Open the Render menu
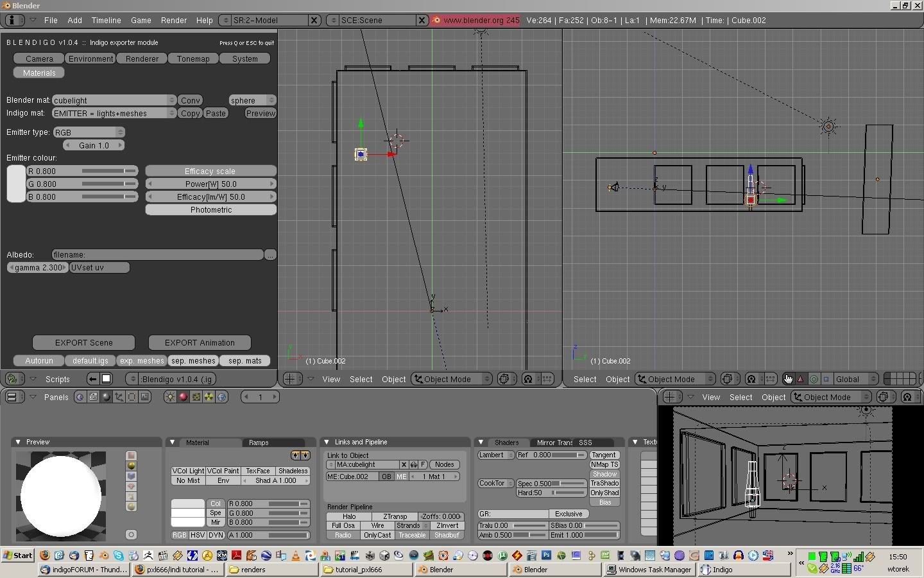924x578 pixels. 174,20
